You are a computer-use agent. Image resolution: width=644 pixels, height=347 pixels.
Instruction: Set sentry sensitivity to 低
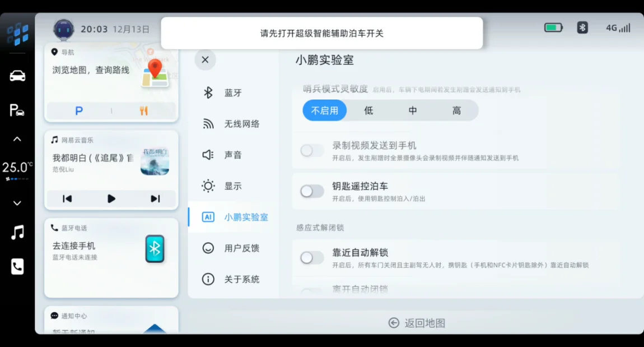click(368, 110)
